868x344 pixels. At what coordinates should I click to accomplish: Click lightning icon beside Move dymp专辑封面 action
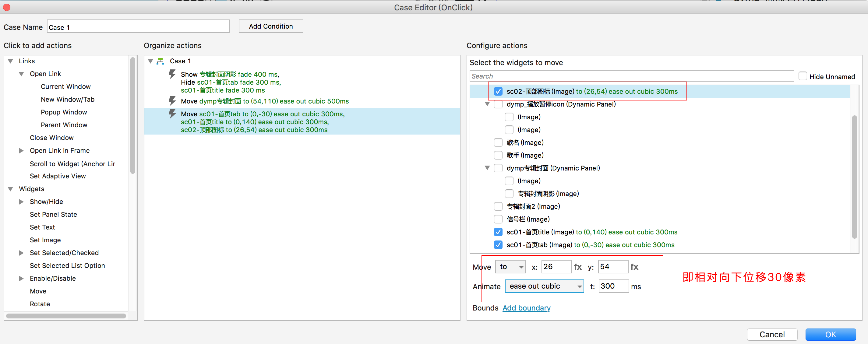(172, 101)
